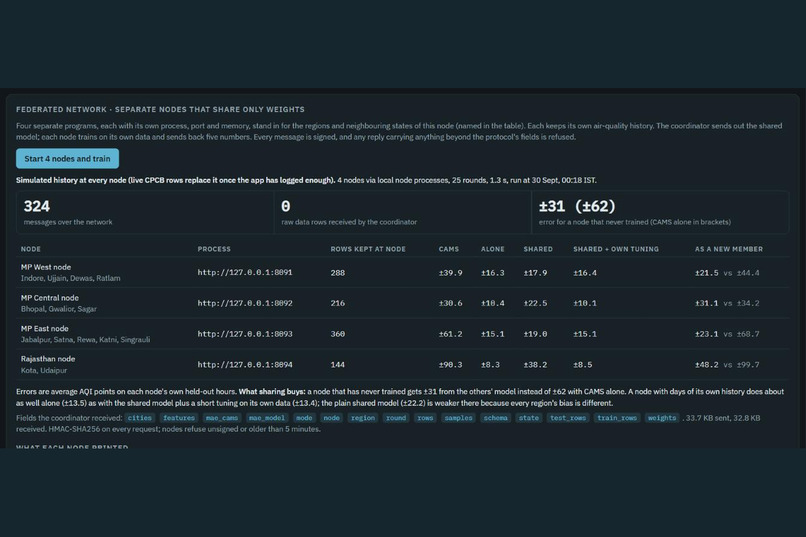Start 4 nodes and train
Screen dimensions: 806x537
pyautogui.click(x=67, y=159)
